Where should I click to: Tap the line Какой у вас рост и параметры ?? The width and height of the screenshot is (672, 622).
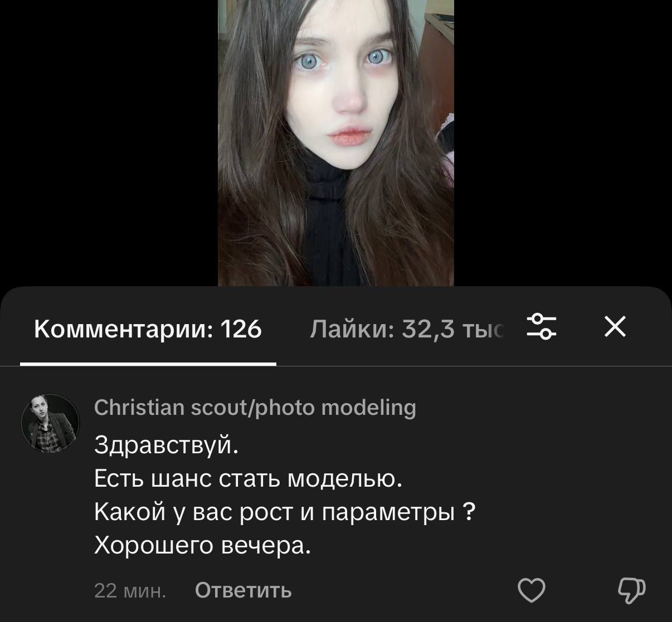285,512
